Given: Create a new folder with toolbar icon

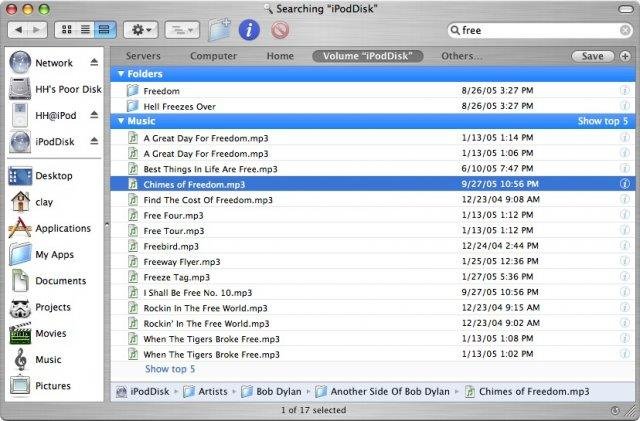Looking at the screenshot, I should 220,30.
